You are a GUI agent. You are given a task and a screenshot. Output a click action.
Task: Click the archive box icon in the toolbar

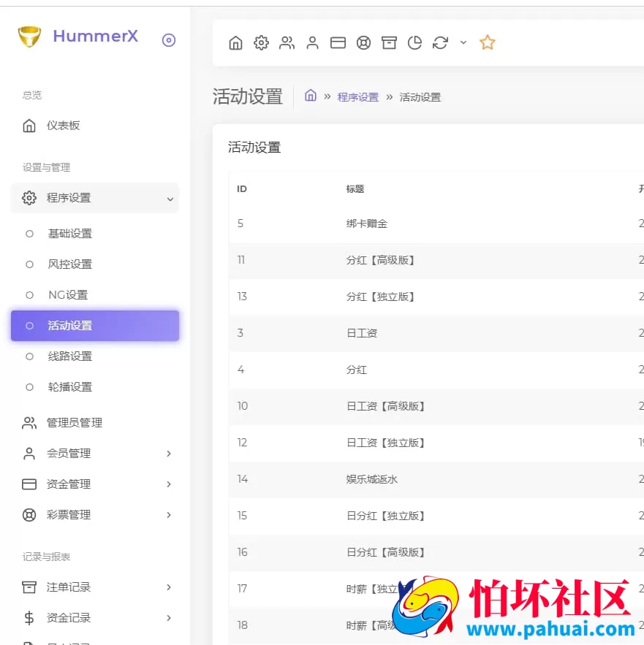pos(389,42)
